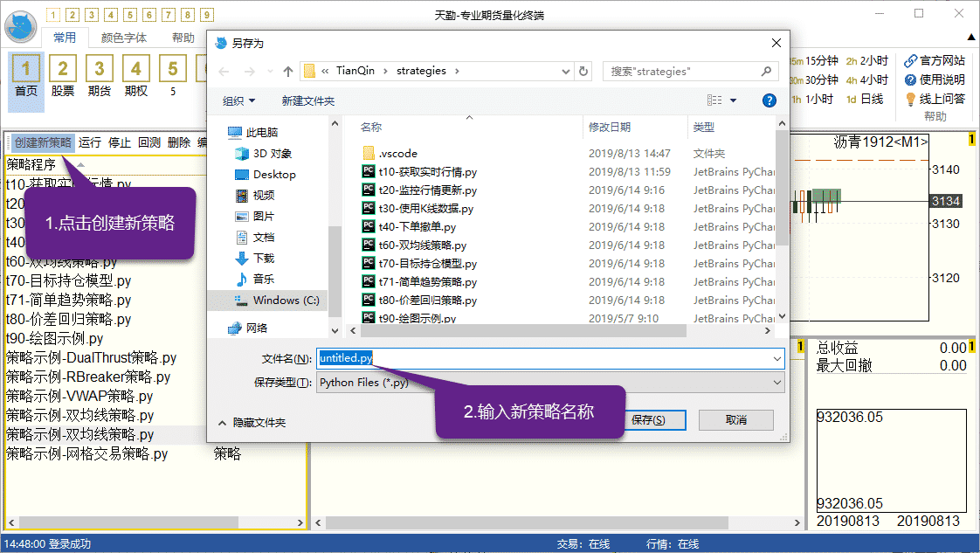
Task: Go up one folder level arrow
Action: click(x=288, y=71)
